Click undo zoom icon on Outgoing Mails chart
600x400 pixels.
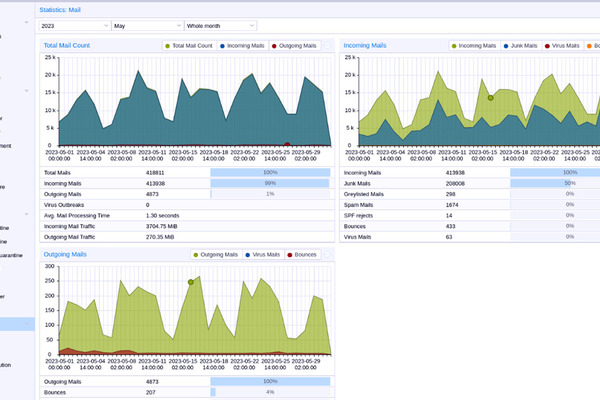(x=328, y=255)
